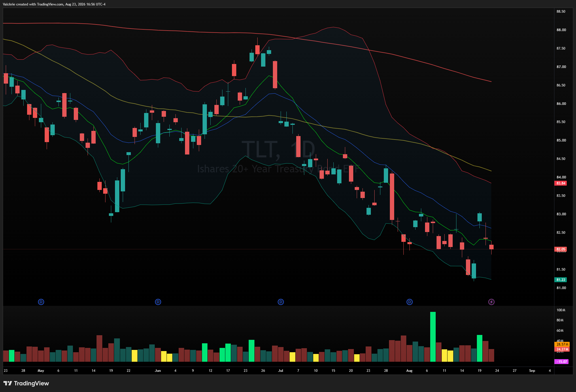Click the 60M volume axis label
Image resolution: width=576 pixels, height=392 pixels.
(x=560, y=331)
